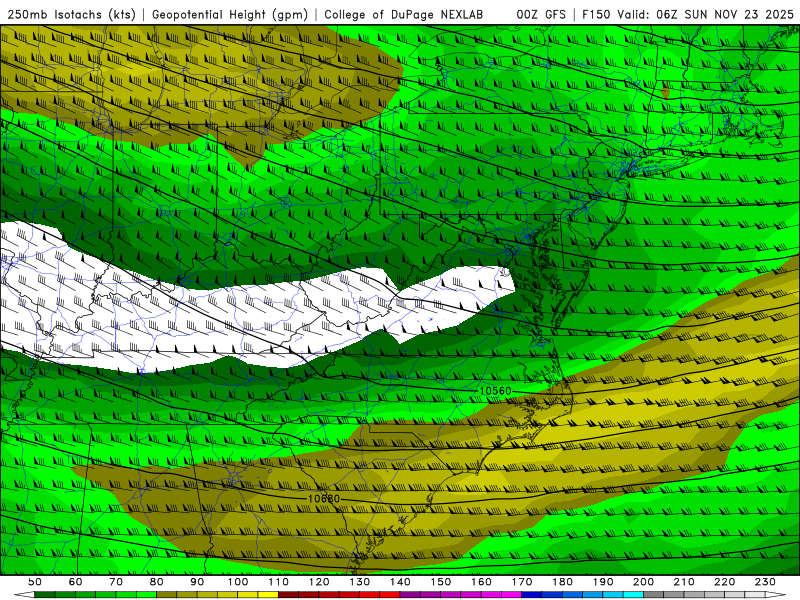The image size is (800, 600).
Task: Pick the cyan swatch just left of 200
Action: pyautogui.click(x=633, y=595)
